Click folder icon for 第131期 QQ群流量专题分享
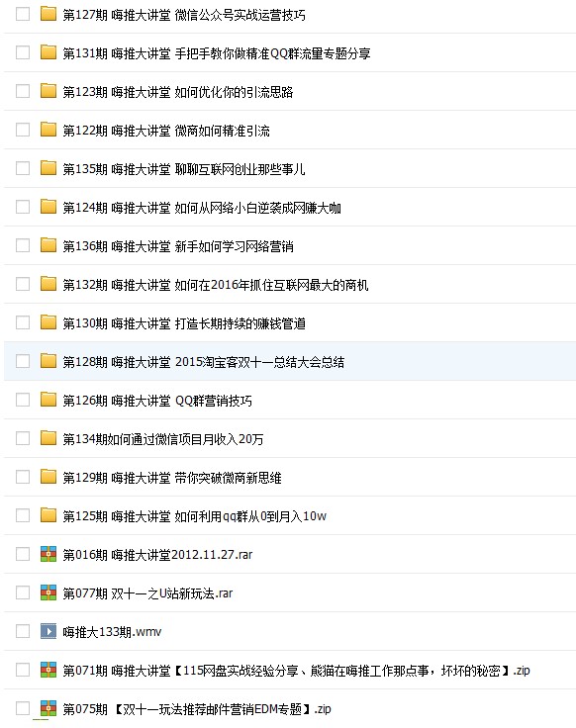576x728 pixels. click(48, 53)
